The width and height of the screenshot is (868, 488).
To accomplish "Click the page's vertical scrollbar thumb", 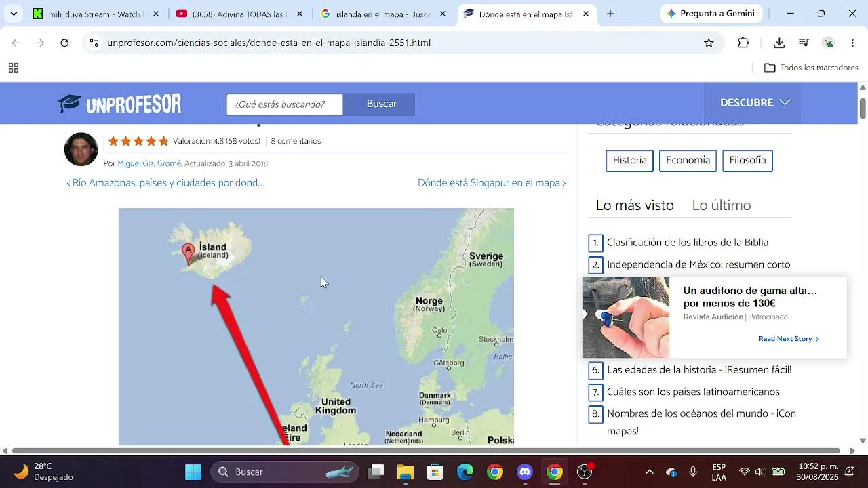I will (863, 107).
